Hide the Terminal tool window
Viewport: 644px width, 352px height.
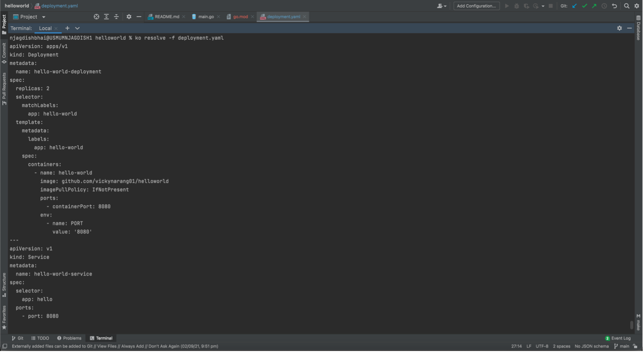point(630,28)
